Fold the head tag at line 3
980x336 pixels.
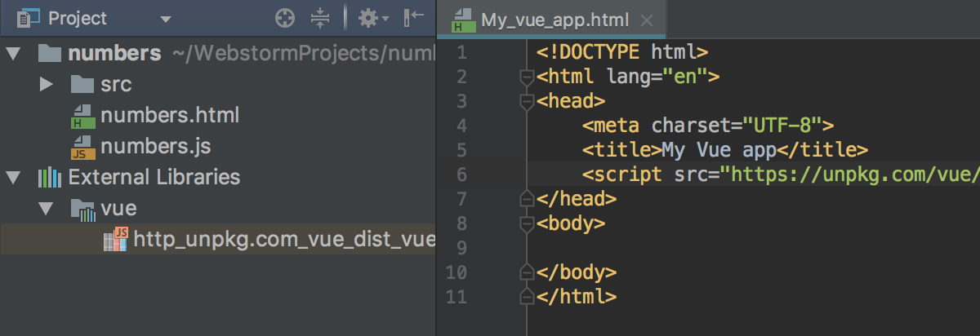pos(527,102)
